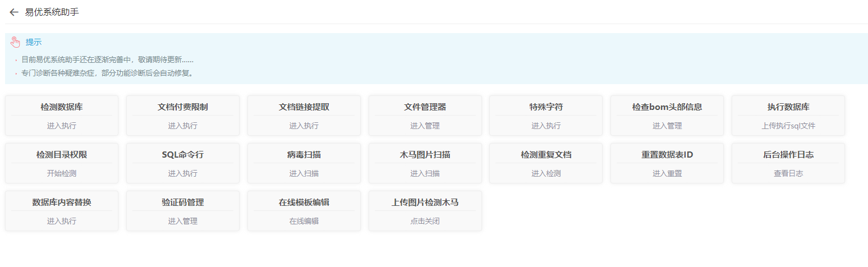
Task: Click 开始检测 under 检测目录权限
Action: 62,173
